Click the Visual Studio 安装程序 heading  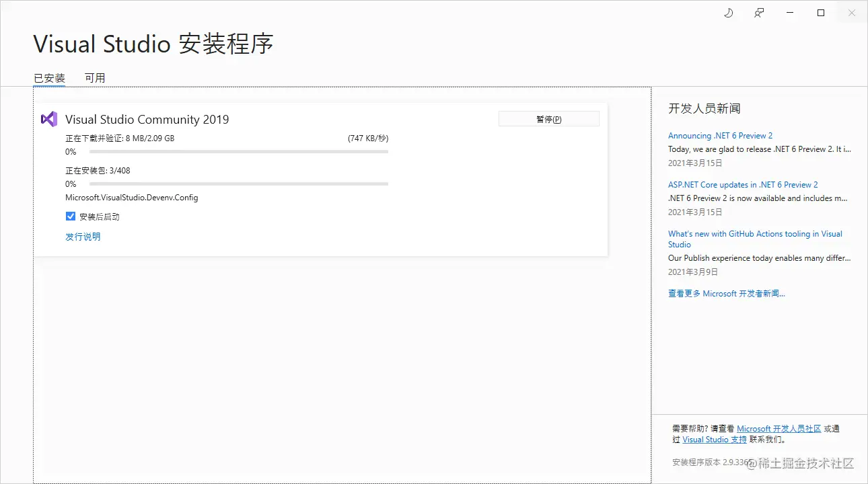(153, 44)
